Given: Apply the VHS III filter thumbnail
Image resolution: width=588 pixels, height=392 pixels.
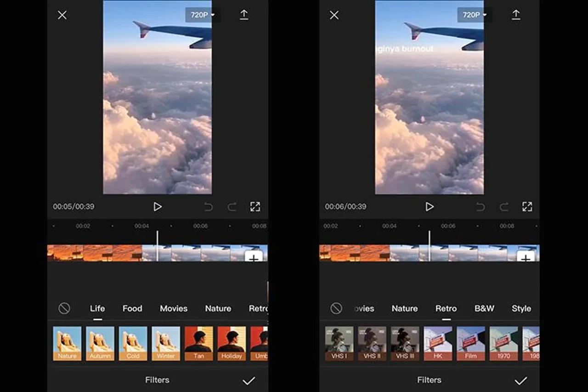Looking at the screenshot, I should [405, 343].
